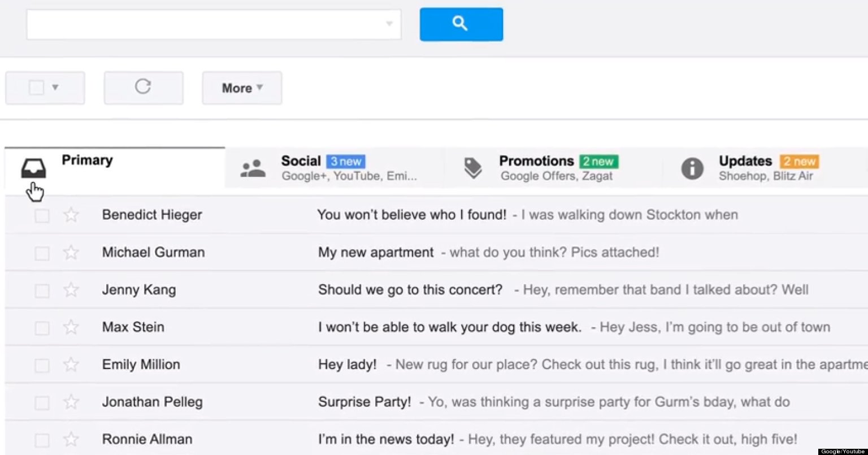The height and width of the screenshot is (455, 868).
Task: Click the Social people icon
Action: (253, 168)
